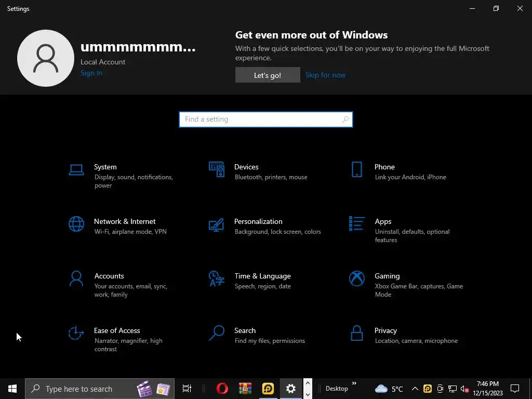Image resolution: width=532 pixels, height=399 pixels.
Task: Click the user account avatar picture
Action: click(46, 58)
